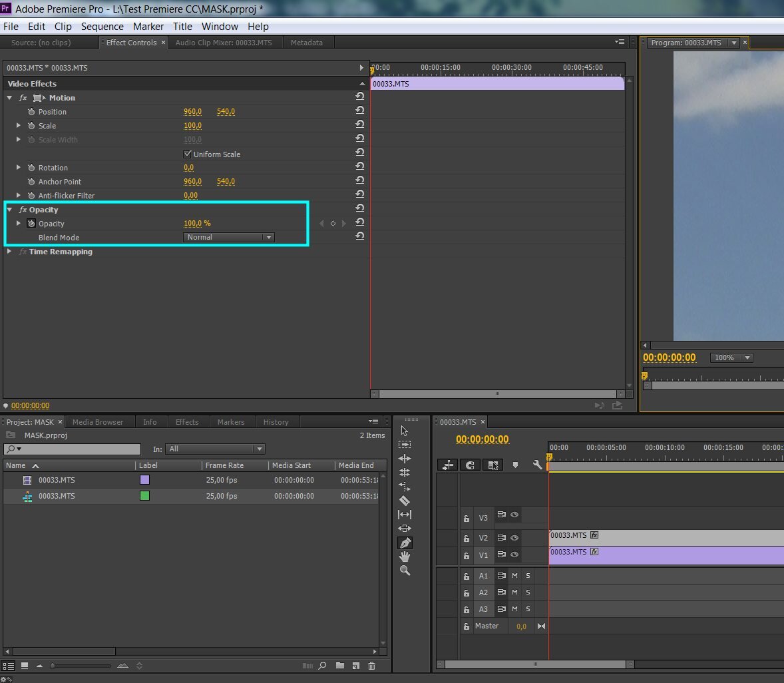Toggle Position animation stopwatch
784x683 pixels.
tap(31, 111)
